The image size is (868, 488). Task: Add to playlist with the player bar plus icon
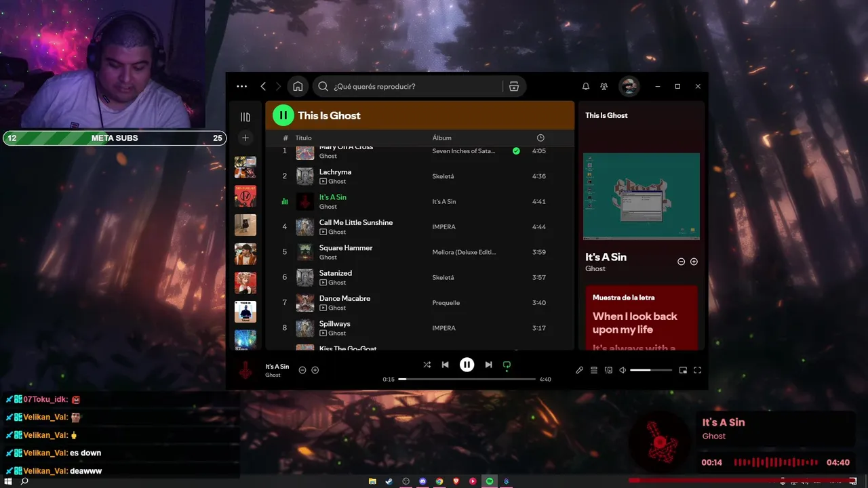coord(315,370)
